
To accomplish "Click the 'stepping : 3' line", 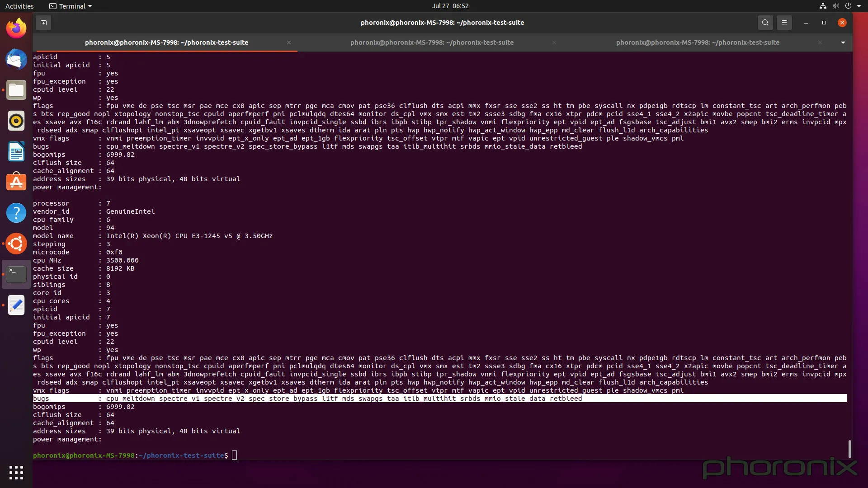I will click(71, 244).
